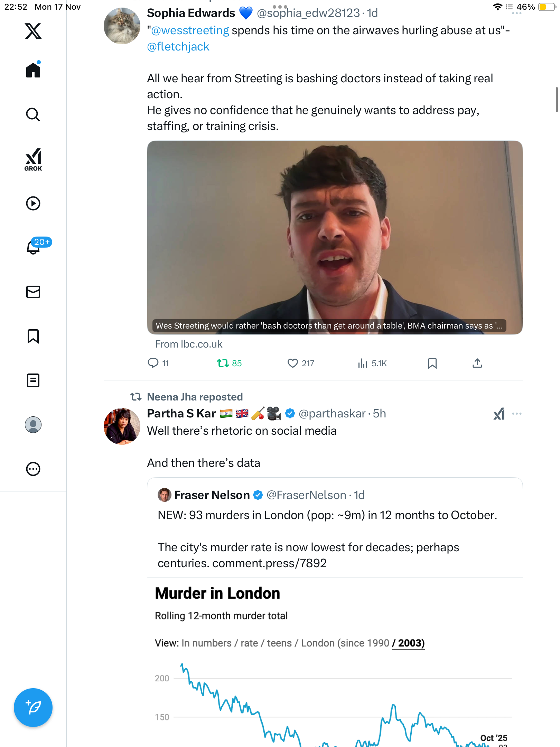Toggle like on Sophia Edwards' post

[x=293, y=363]
